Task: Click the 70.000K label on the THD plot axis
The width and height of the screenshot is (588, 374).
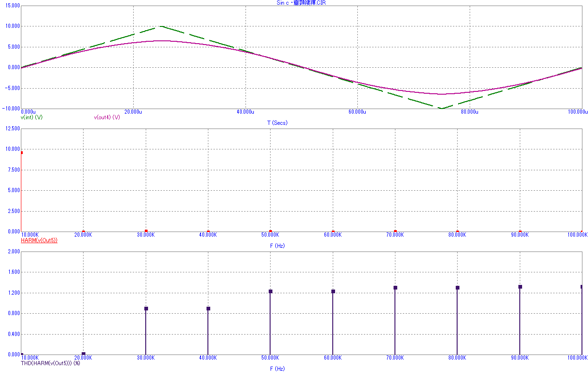Action: point(395,358)
